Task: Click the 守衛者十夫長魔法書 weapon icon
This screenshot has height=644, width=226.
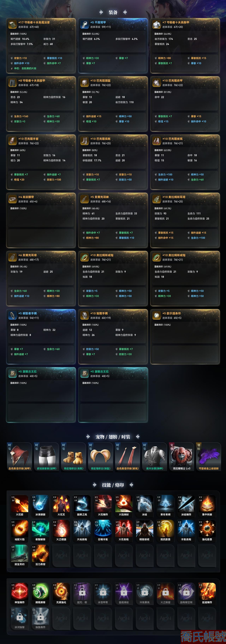Action: pos(12,25)
